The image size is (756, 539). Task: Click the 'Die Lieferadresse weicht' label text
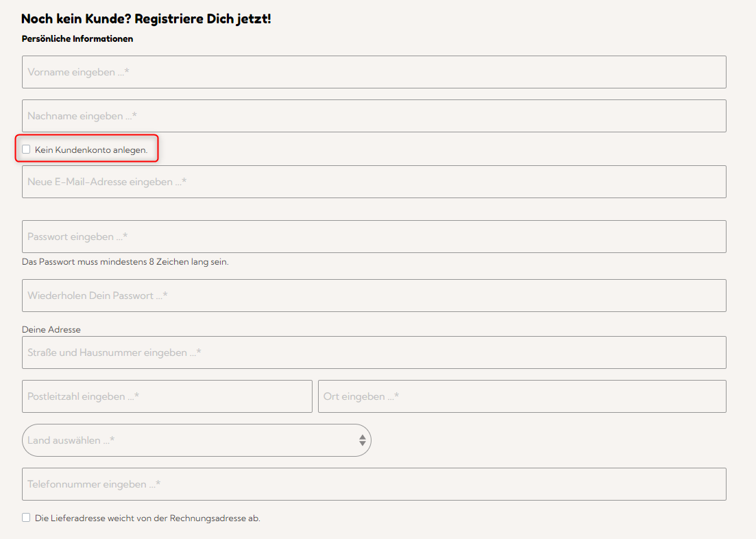click(x=147, y=518)
